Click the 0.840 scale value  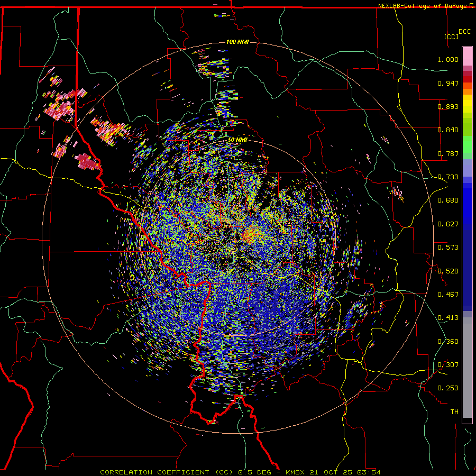pyautogui.click(x=448, y=130)
